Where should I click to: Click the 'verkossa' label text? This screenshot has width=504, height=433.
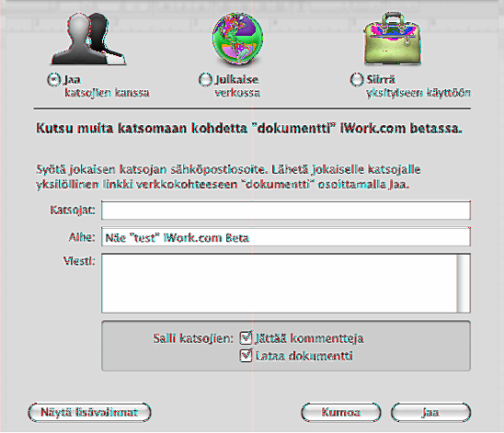click(237, 93)
